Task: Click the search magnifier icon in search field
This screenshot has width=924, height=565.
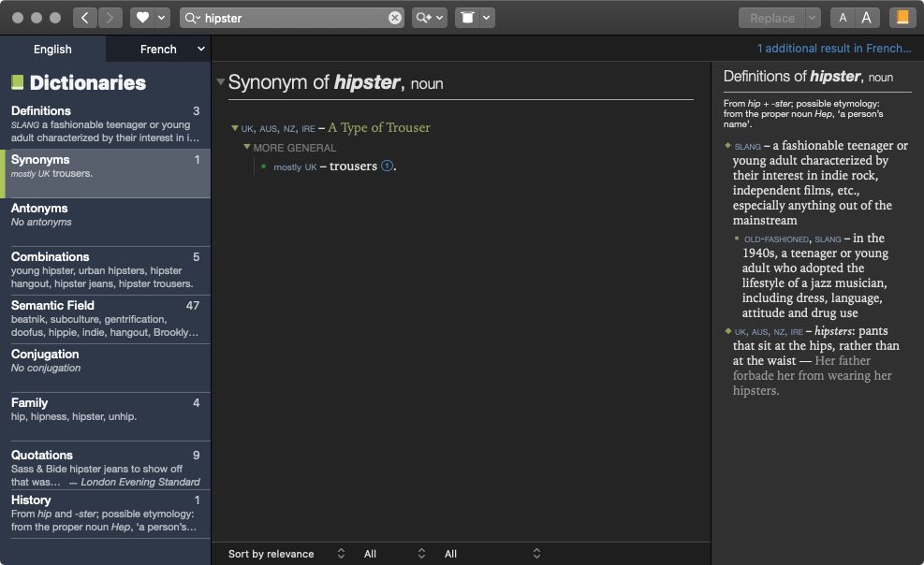Action: point(192,19)
